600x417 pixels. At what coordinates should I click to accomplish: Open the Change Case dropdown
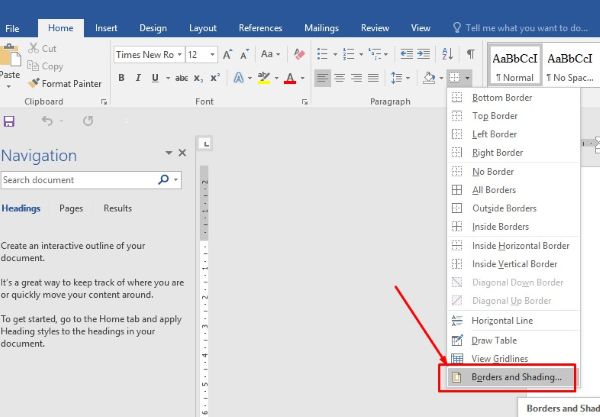pyautogui.click(x=271, y=54)
